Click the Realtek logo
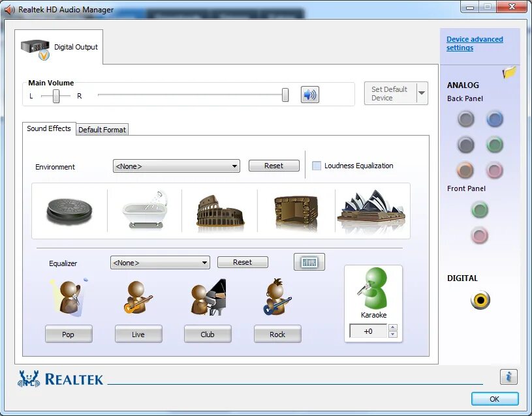The width and height of the screenshot is (532, 416). coord(61,379)
